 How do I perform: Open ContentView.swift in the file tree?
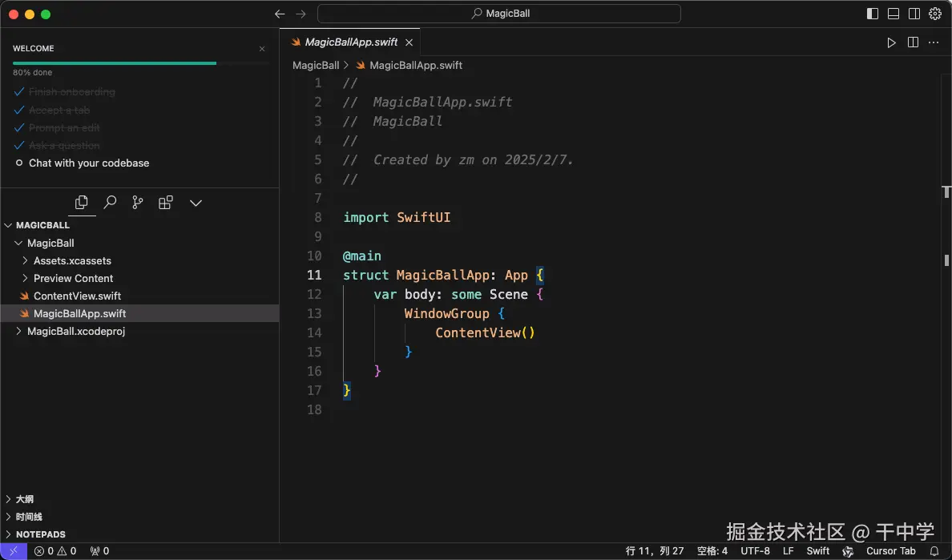77,296
